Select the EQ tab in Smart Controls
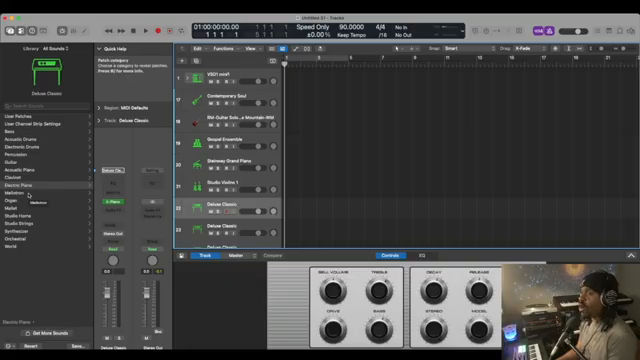Screen dimensions: 640x360 click(422, 256)
